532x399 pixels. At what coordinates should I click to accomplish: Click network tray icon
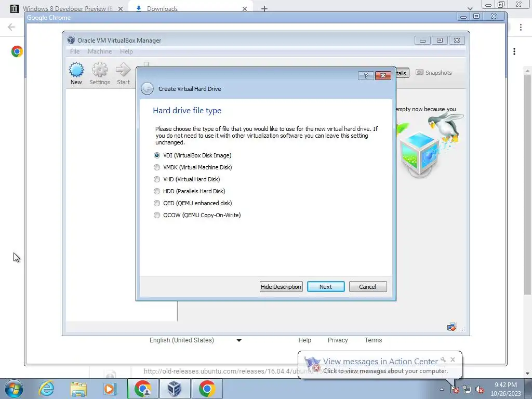click(467, 390)
